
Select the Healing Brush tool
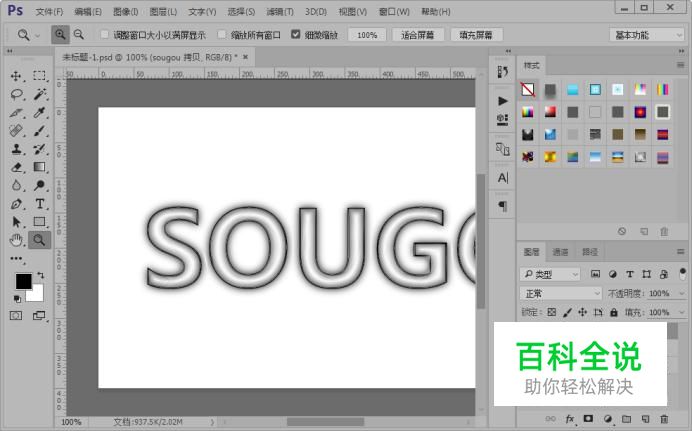point(16,131)
